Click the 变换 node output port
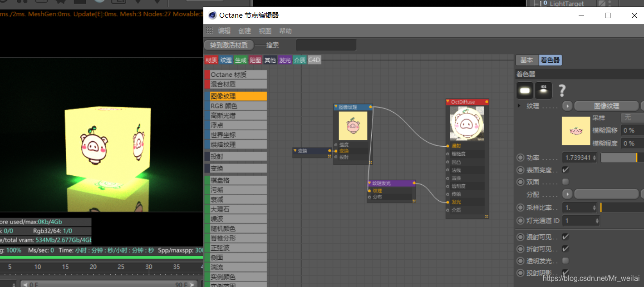Screen dimensions: 644x287 [329, 151]
